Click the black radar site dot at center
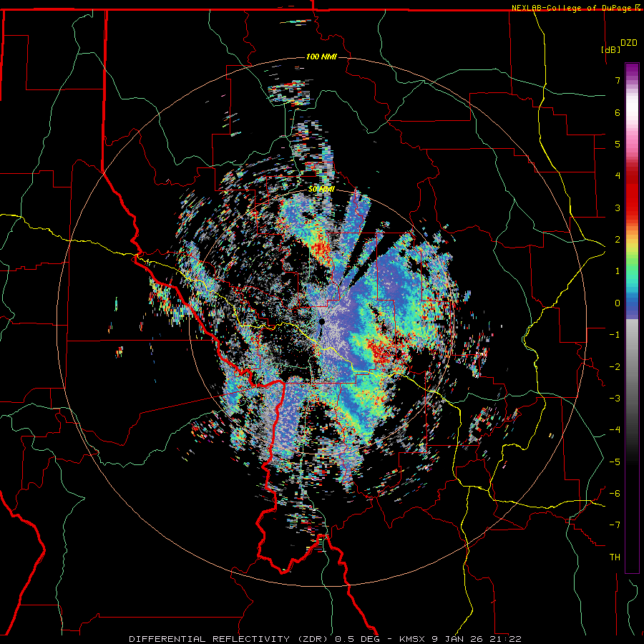The image size is (644, 644). [x=322, y=321]
